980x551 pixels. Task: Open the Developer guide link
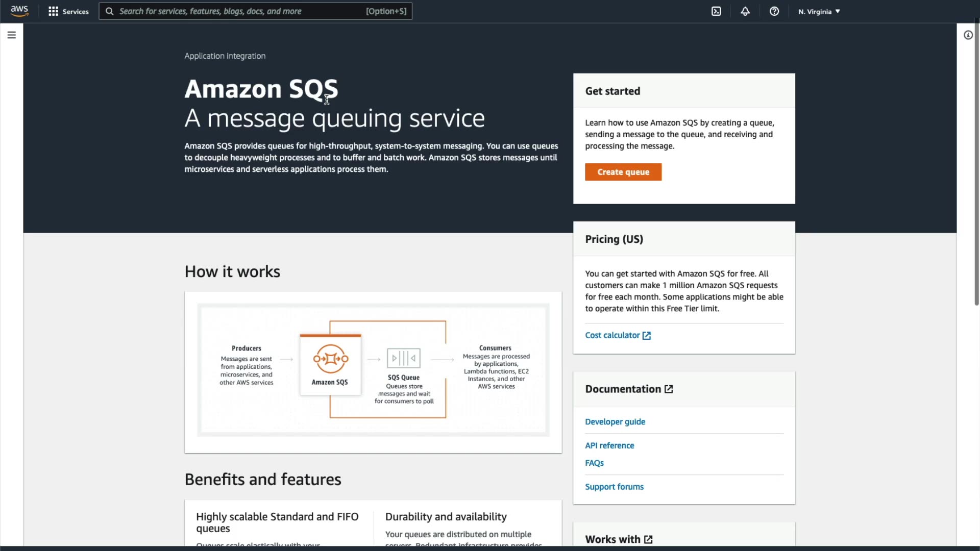pos(615,421)
